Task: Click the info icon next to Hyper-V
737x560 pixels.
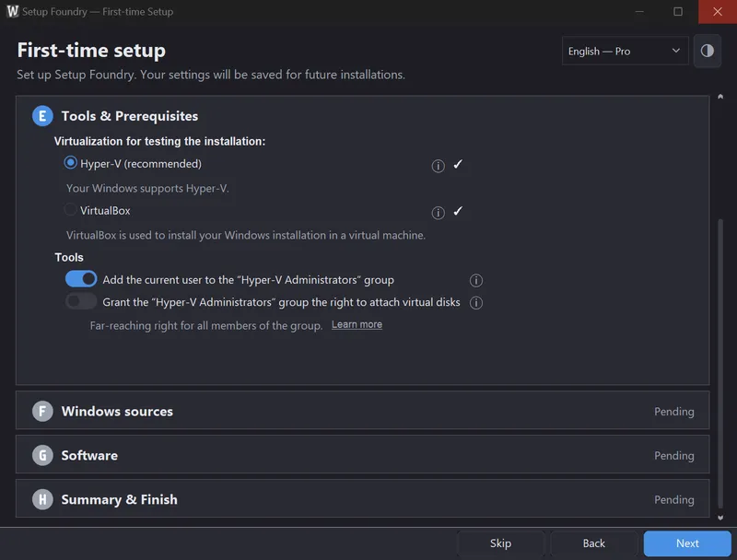Action: [x=439, y=166]
